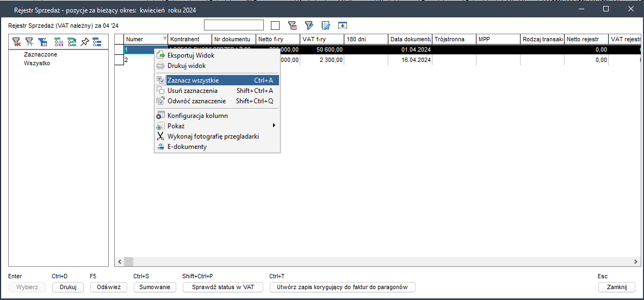Click the notepad with pencil icon
The width and height of the screenshot is (644, 300).
(x=326, y=26)
